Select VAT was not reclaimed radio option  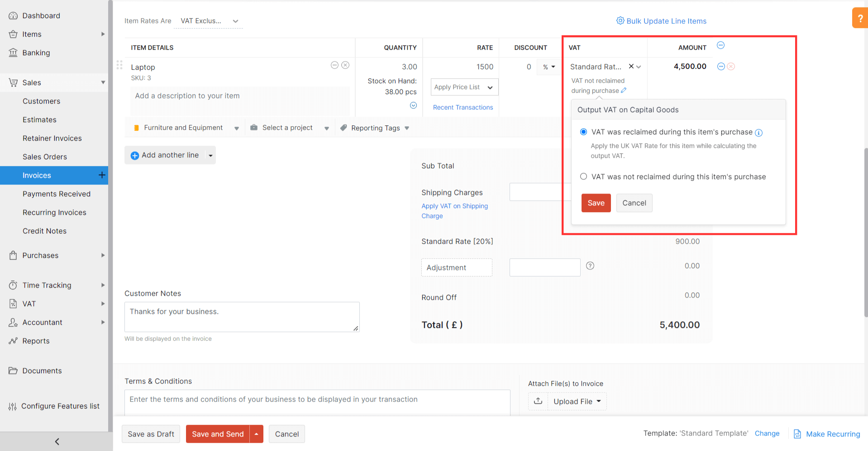584,176
